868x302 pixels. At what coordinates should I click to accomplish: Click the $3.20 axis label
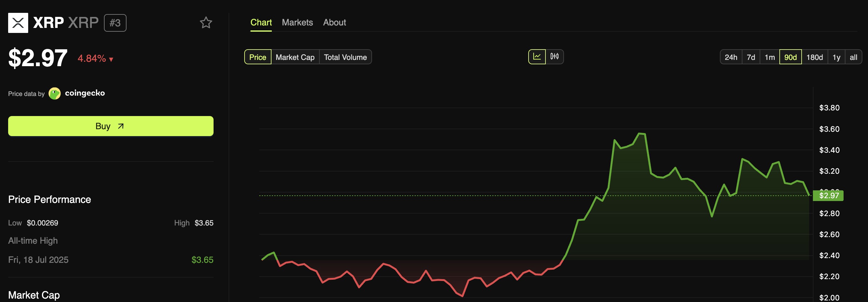(x=829, y=171)
